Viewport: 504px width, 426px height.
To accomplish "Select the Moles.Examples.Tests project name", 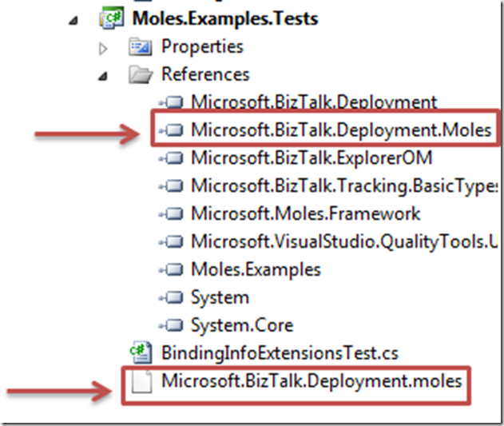I will pos(225,18).
